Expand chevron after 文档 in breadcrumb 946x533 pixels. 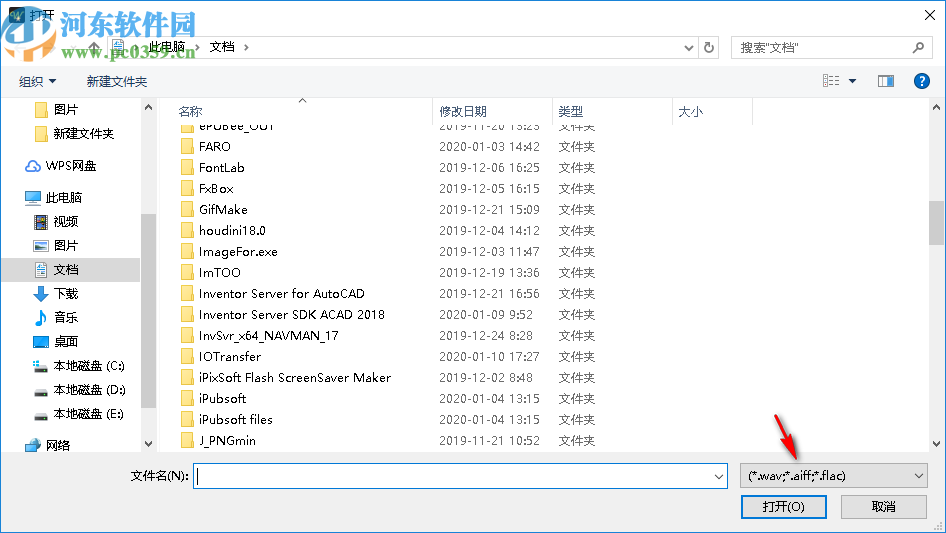click(x=246, y=47)
